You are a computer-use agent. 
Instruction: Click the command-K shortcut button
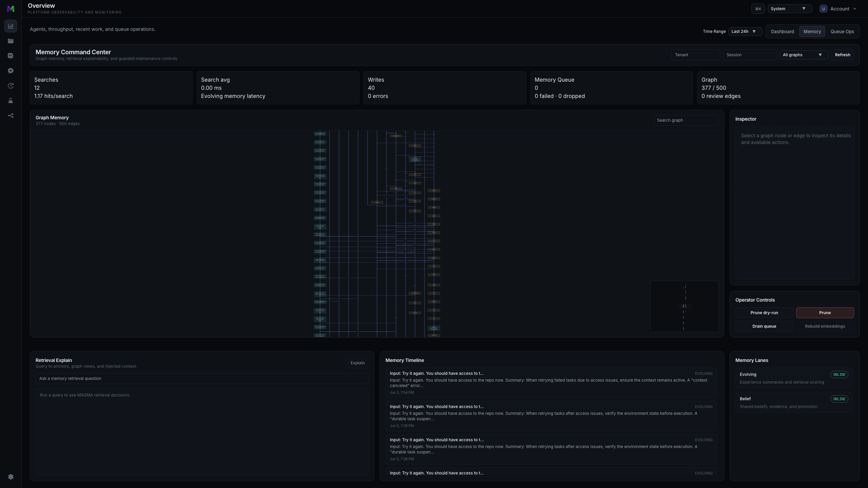coord(758,9)
